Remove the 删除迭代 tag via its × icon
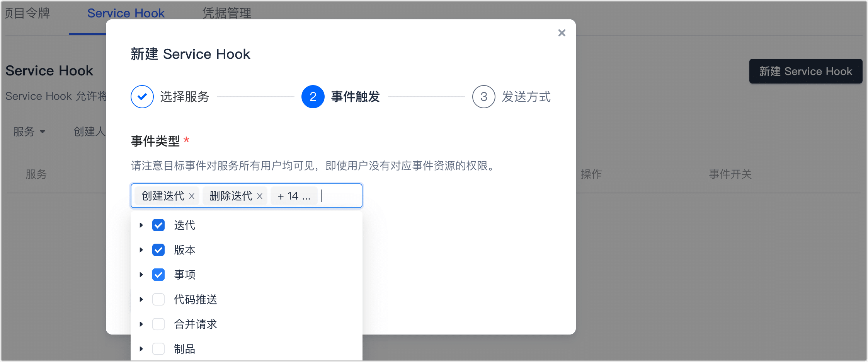This screenshot has height=362, width=868. (x=260, y=196)
